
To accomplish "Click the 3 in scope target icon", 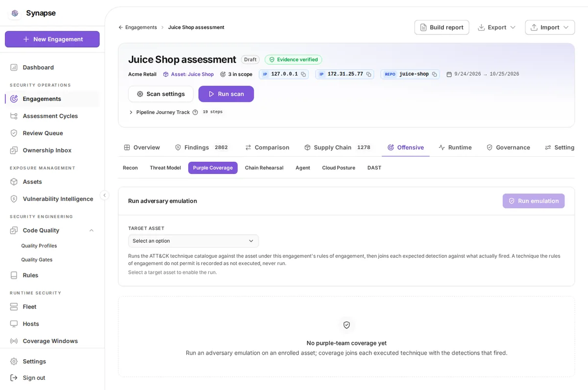I will coord(223,74).
